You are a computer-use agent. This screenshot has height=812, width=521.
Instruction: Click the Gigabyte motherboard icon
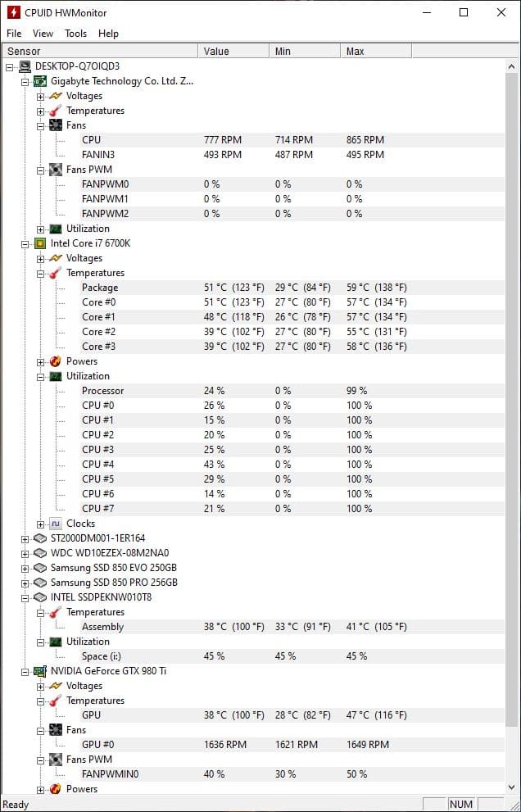(40, 81)
